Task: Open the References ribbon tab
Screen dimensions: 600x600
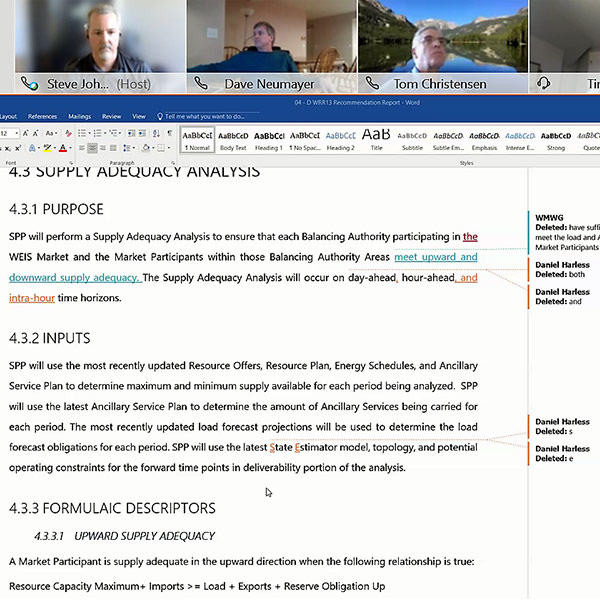Action: pyautogui.click(x=43, y=116)
